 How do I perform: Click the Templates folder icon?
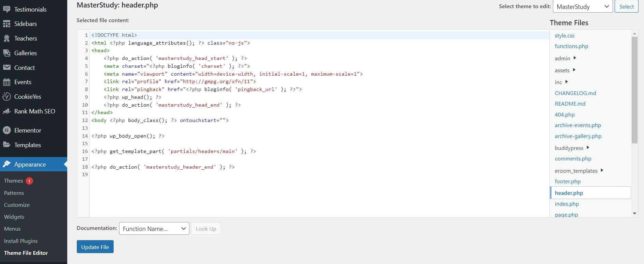7,145
